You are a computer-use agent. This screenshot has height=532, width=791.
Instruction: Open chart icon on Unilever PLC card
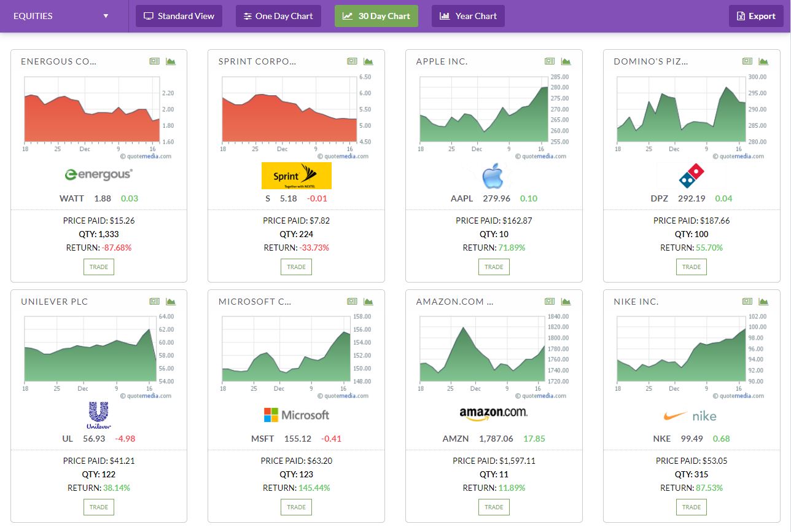tap(171, 302)
